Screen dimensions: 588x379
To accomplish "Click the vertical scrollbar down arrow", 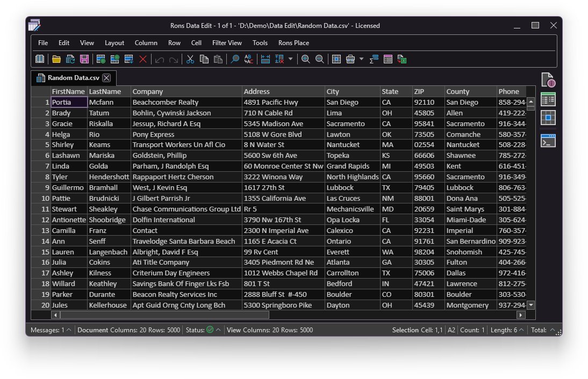I will [531, 305].
